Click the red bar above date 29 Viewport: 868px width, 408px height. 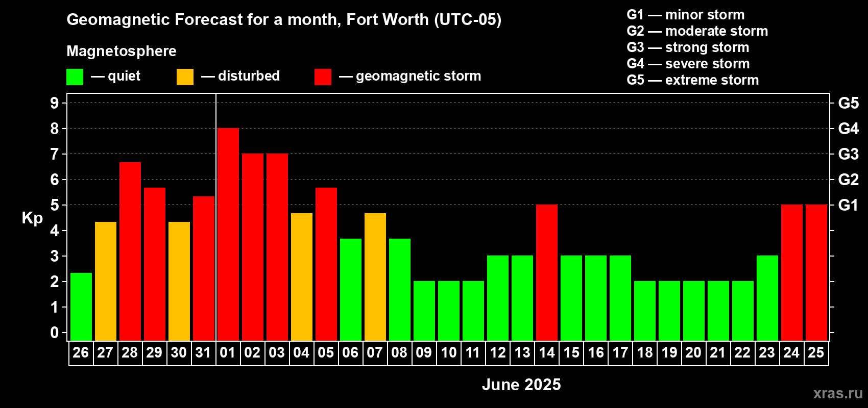click(x=155, y=264)
